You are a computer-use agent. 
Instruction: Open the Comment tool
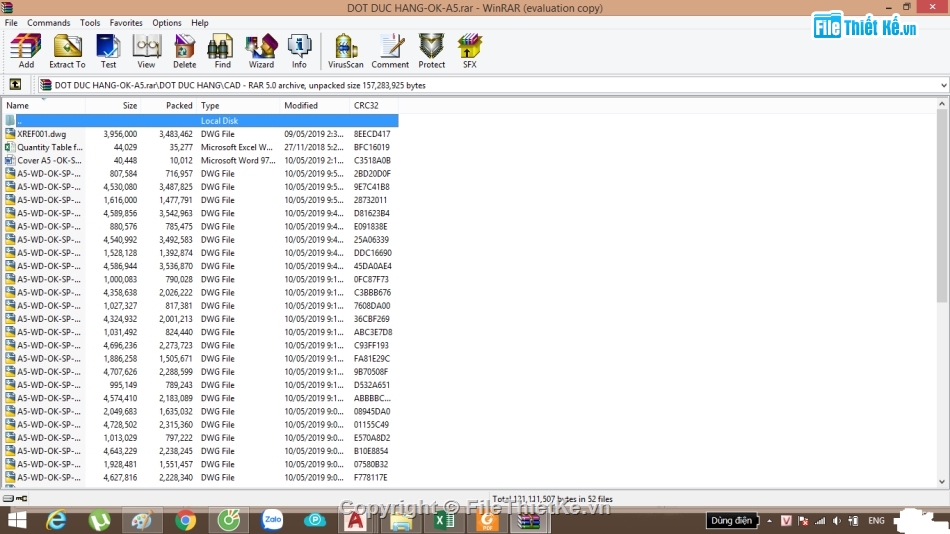coord(390,51)
